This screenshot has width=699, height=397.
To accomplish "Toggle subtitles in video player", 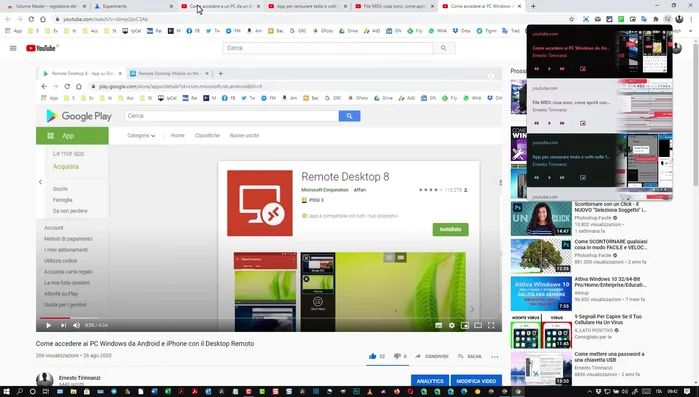I will (439, 325).
